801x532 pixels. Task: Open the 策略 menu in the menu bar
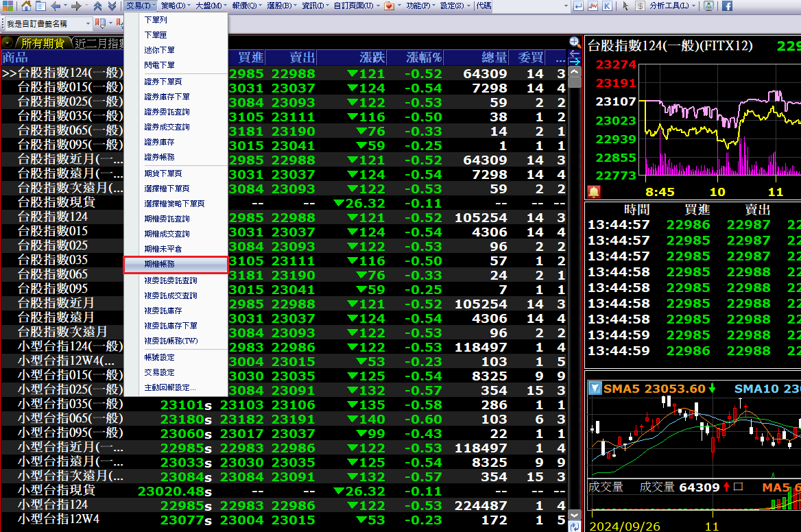click(176, 6)
